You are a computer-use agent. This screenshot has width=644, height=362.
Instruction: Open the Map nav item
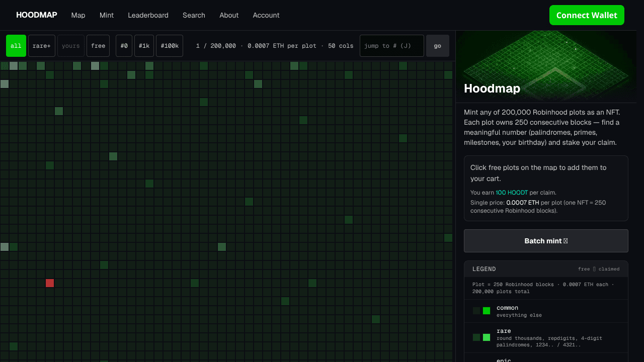click(78, 15)
